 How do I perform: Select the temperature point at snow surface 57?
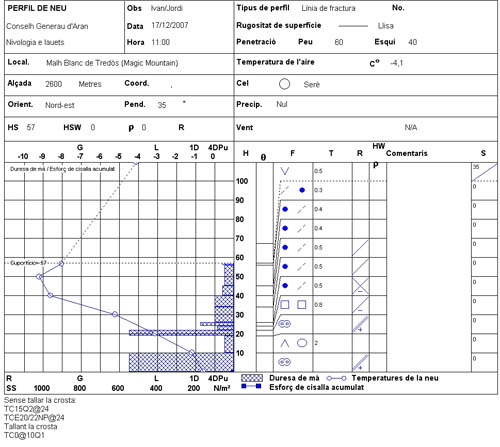click(61, 264)
